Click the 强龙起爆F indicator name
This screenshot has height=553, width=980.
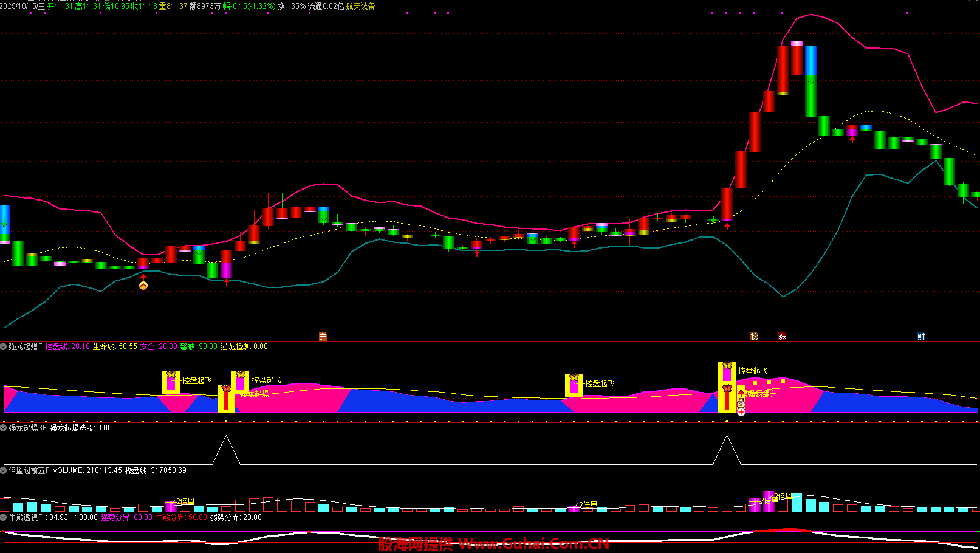[x=26, y=346]
